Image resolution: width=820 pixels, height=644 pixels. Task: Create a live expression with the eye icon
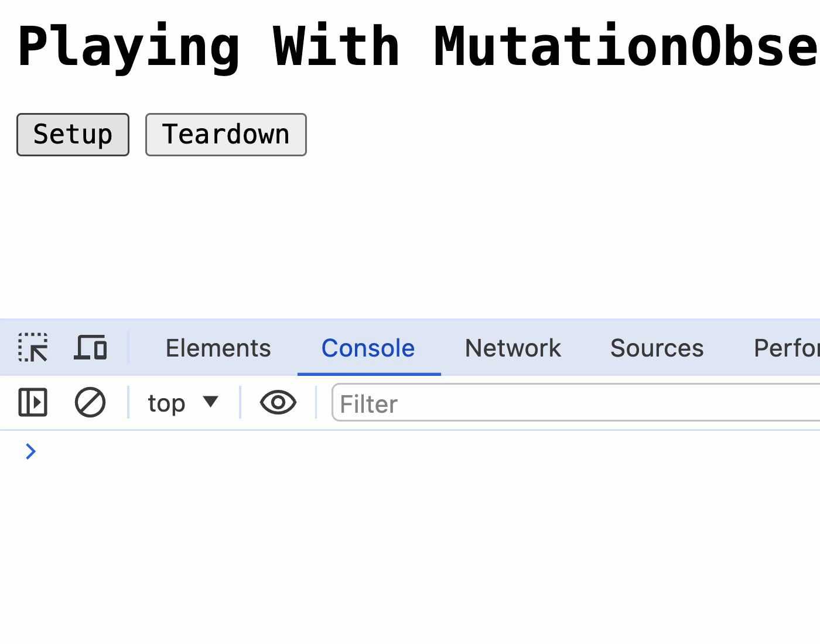pyautogui.click(x=278, y=403)
